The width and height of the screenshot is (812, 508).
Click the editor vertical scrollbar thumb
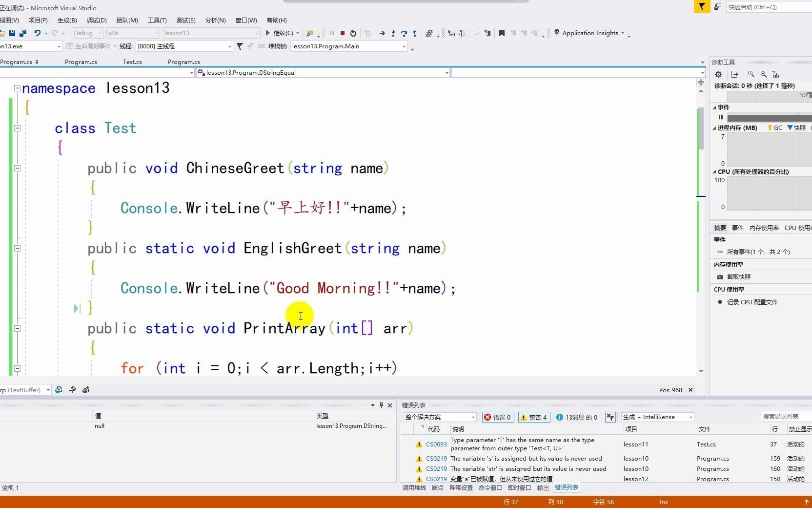pyautogui.click(x=701, y=129)
